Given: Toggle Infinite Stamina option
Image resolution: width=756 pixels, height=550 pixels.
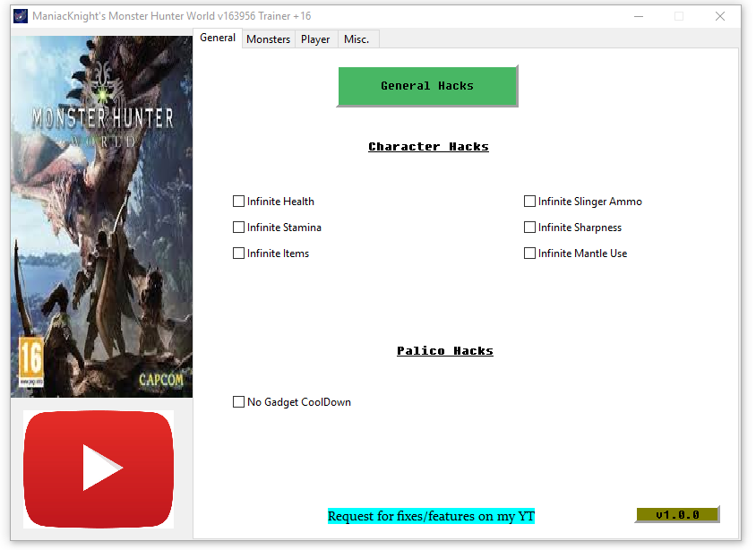Looking at the screenshot, I should click(x=238, y=228).
